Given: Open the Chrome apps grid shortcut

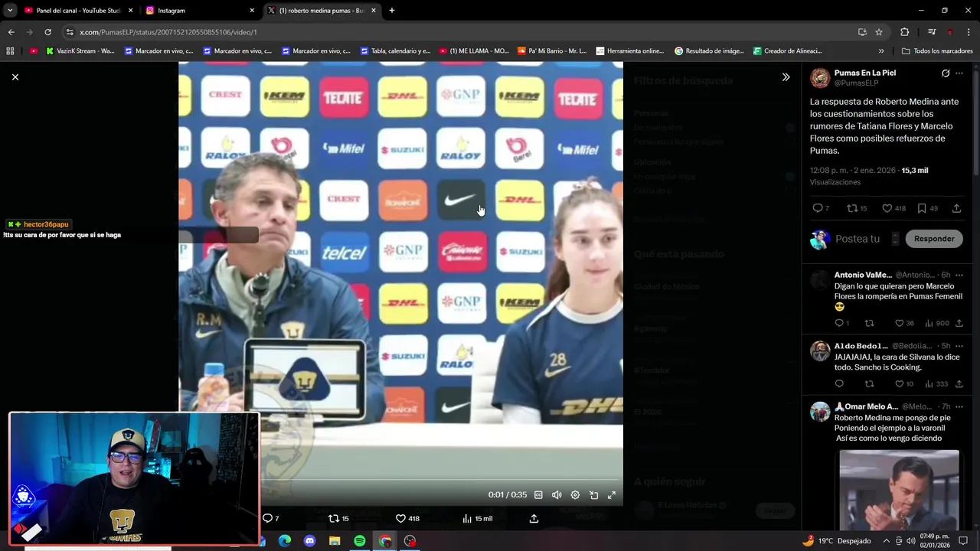Looking at the screenshot, I should [10, 51].
